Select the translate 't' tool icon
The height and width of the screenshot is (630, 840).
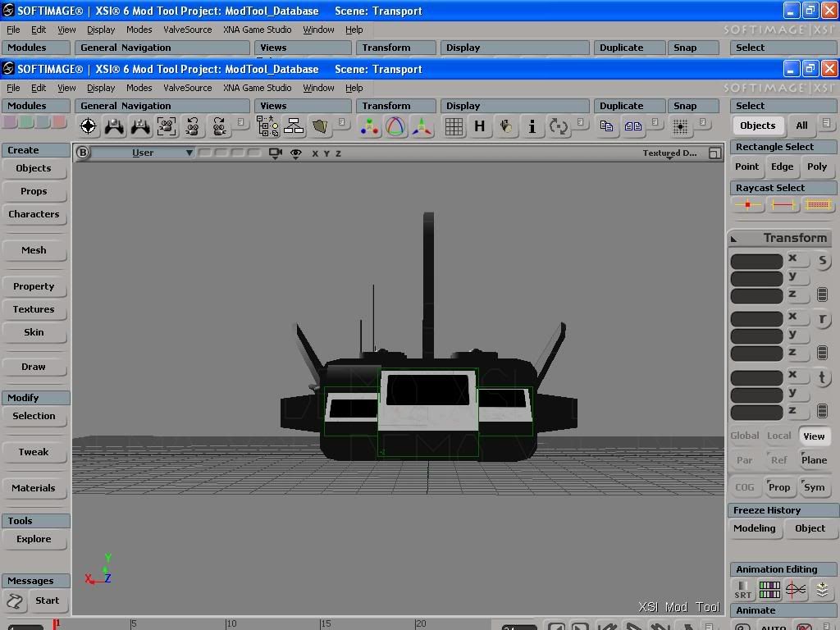(x=822, y=377)
